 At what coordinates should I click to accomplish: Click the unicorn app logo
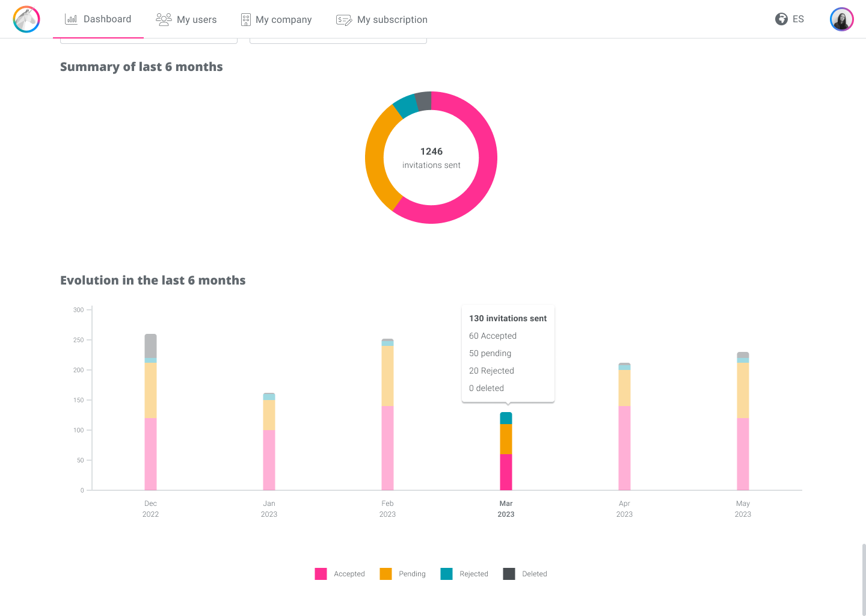[x=26, y=19]
